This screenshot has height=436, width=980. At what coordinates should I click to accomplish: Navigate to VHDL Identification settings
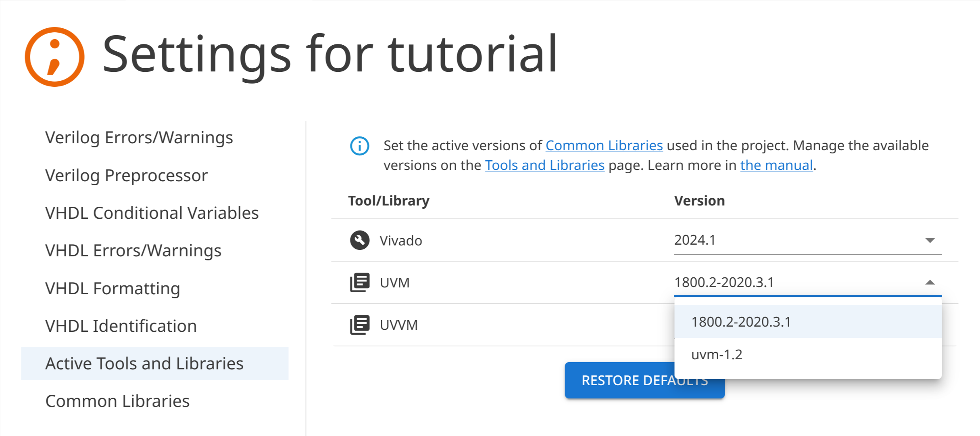(x=121, y=326)
